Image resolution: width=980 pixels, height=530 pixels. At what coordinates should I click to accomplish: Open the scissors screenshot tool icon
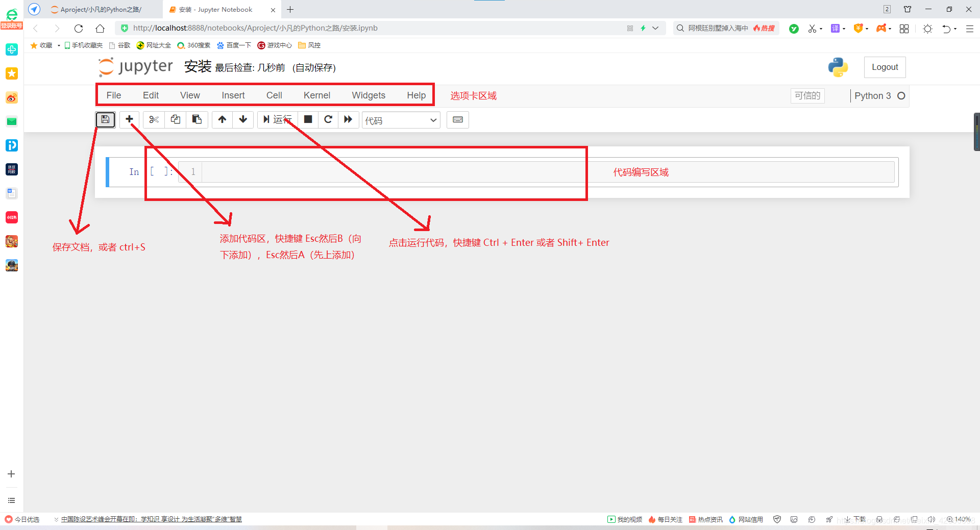pos(812,29)
